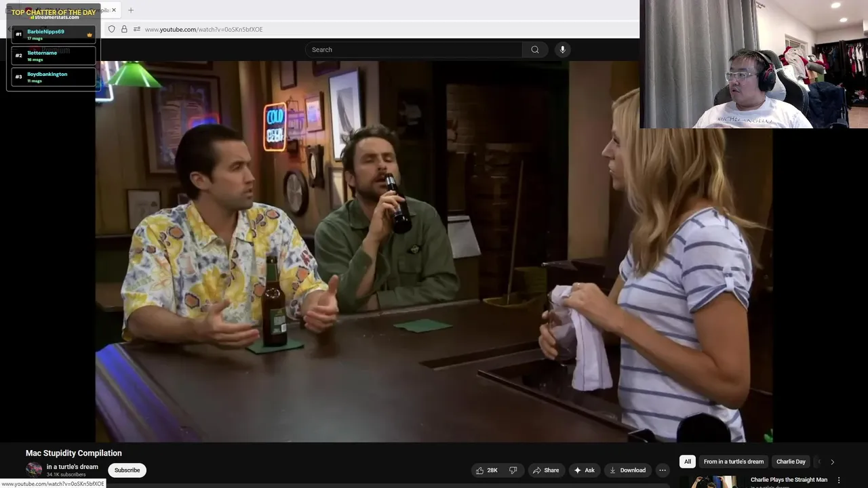Select From in a turtle's dream chip
This screenshot has width=868, height=488.
coord(734,462)
